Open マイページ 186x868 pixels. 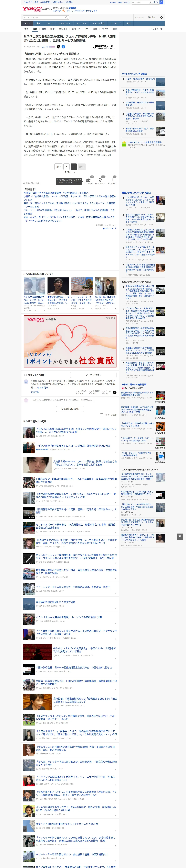pos(139,18)
